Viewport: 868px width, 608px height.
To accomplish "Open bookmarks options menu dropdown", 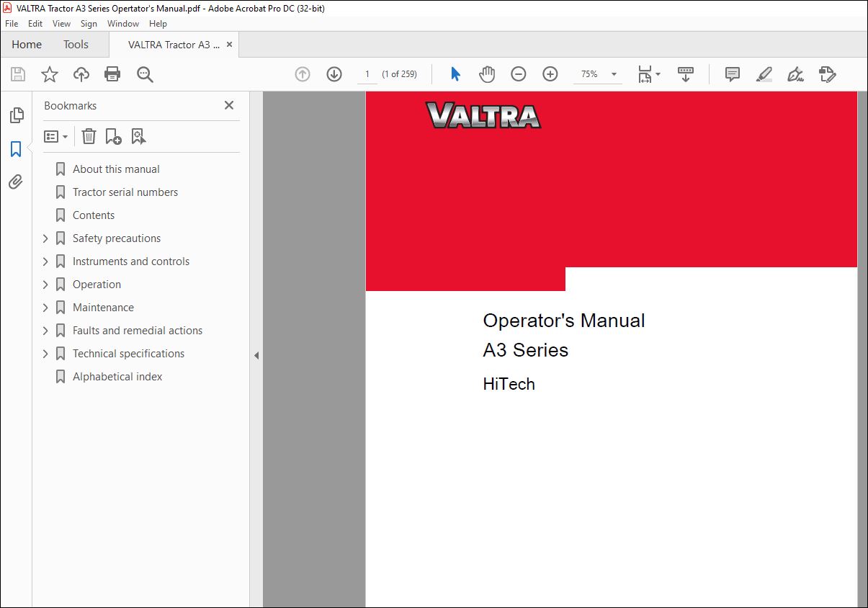I will coord(56,136).
